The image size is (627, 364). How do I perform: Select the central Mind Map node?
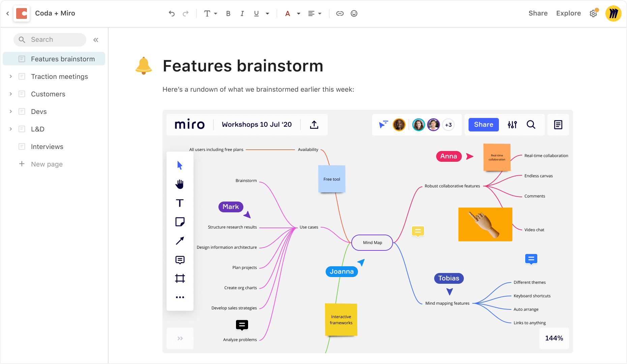pyautogui.click(x=372, y=243)
